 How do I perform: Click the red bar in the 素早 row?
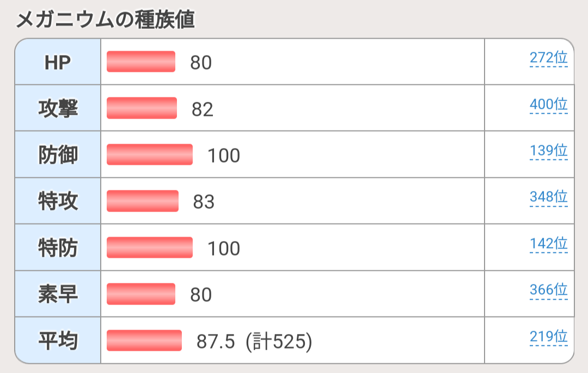(x=141, y=294)
